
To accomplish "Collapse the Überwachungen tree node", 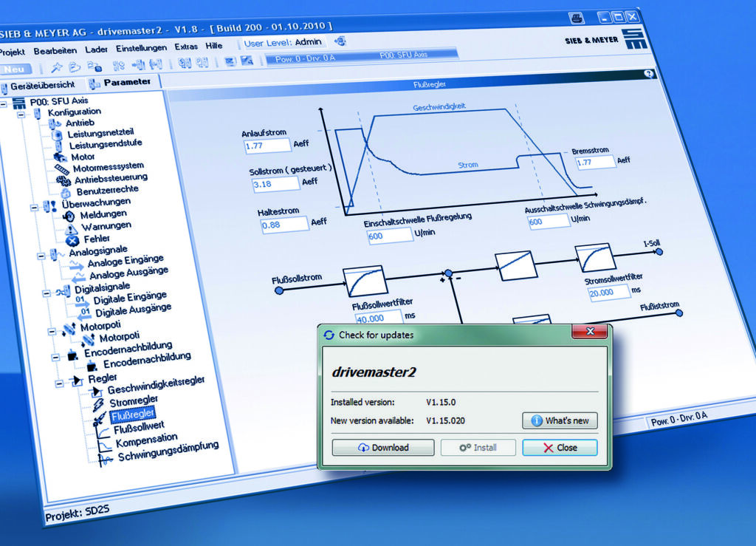I will click(x=34, y=208).
